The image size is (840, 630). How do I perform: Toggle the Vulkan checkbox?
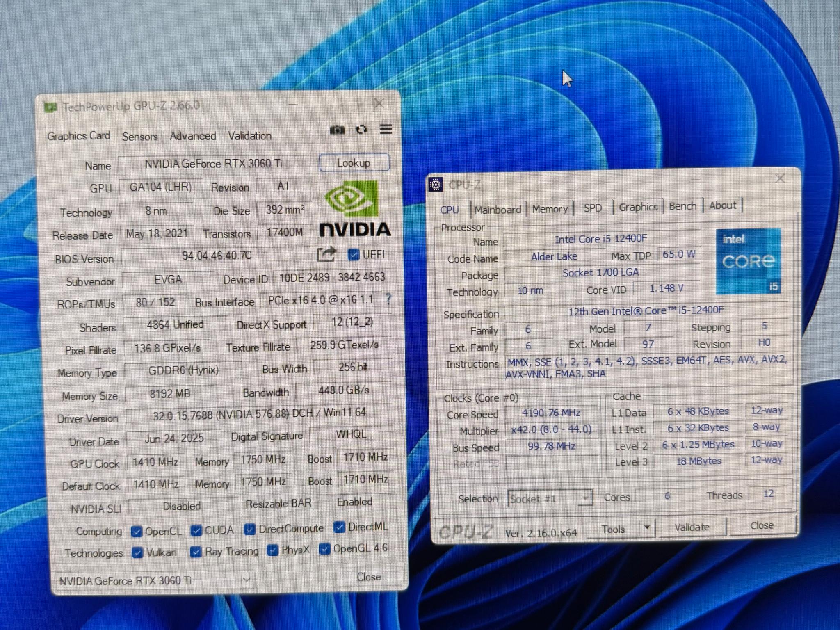[137, 553]
